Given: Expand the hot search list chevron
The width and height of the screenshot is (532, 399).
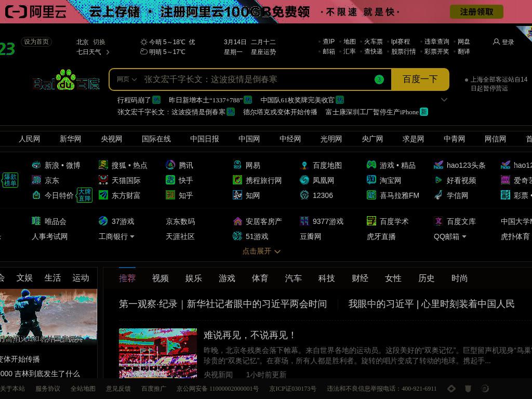Looking at the screenshot, I should 444,100.
